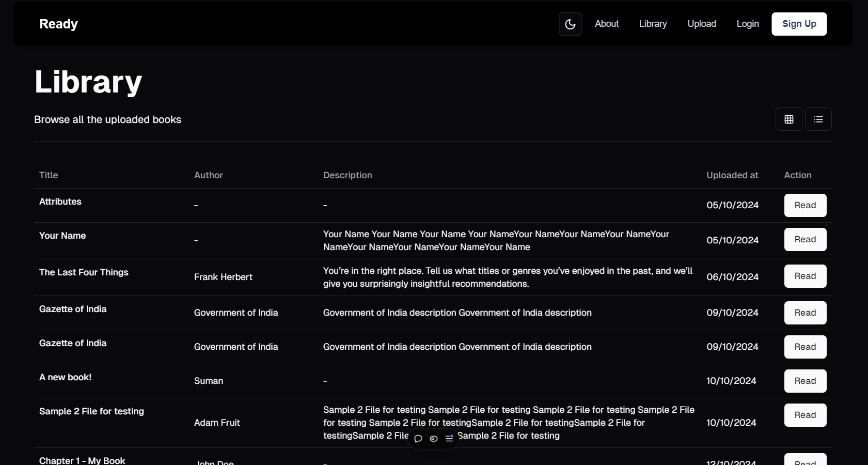Click the Login link
Viewport: 868px width, 465px height.
point(747,24)
